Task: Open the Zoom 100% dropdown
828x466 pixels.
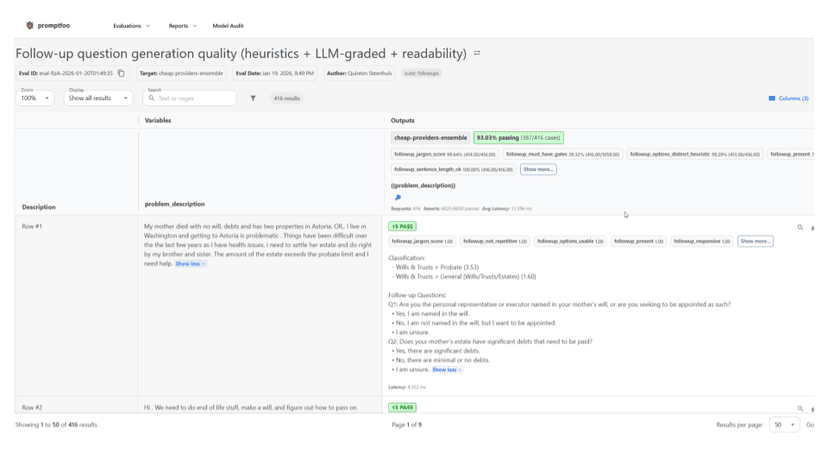Action: pyautogui.click(x=35, y=98)
